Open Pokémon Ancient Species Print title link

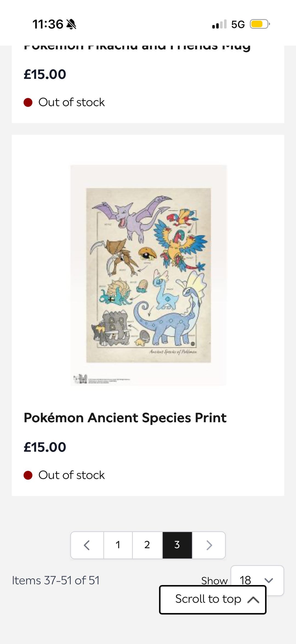(125, 418)
